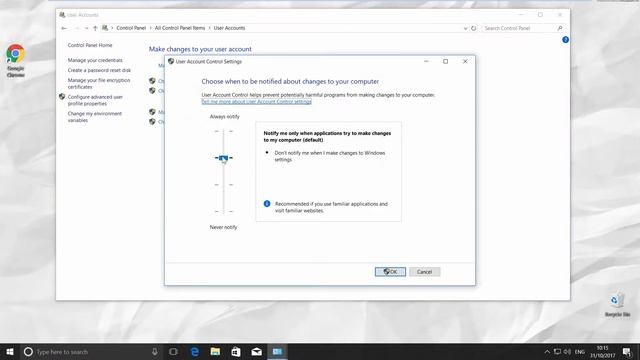This screenshot has height=360, width=640.
Task: Open the Mail app from taskbar
Action: tap(256, 351)
